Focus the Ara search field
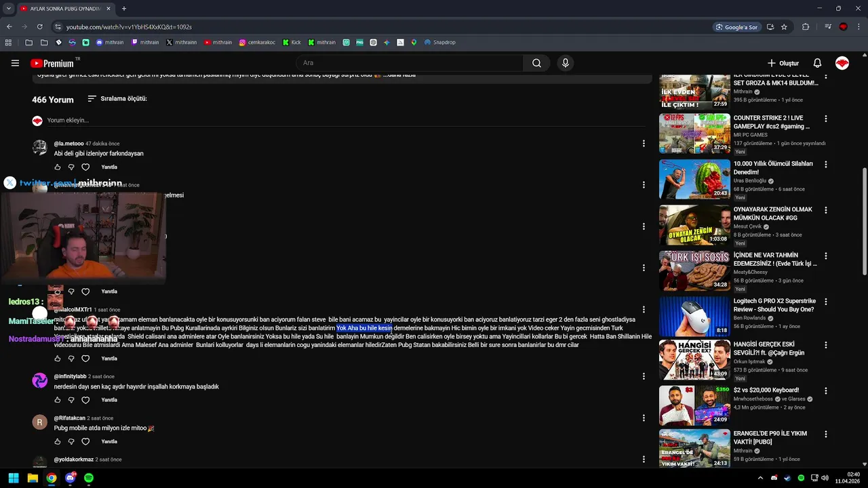Viewport: 868px width, 488px height. 410,63
